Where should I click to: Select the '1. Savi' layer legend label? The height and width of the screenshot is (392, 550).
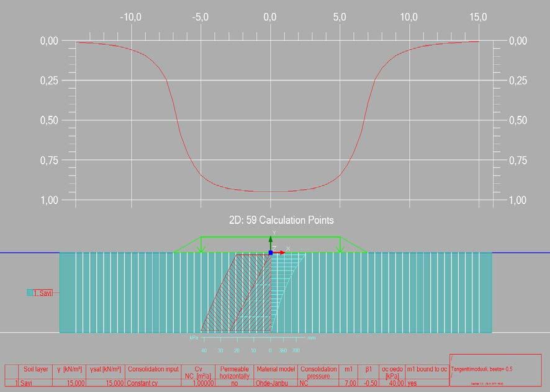[43, 293]
